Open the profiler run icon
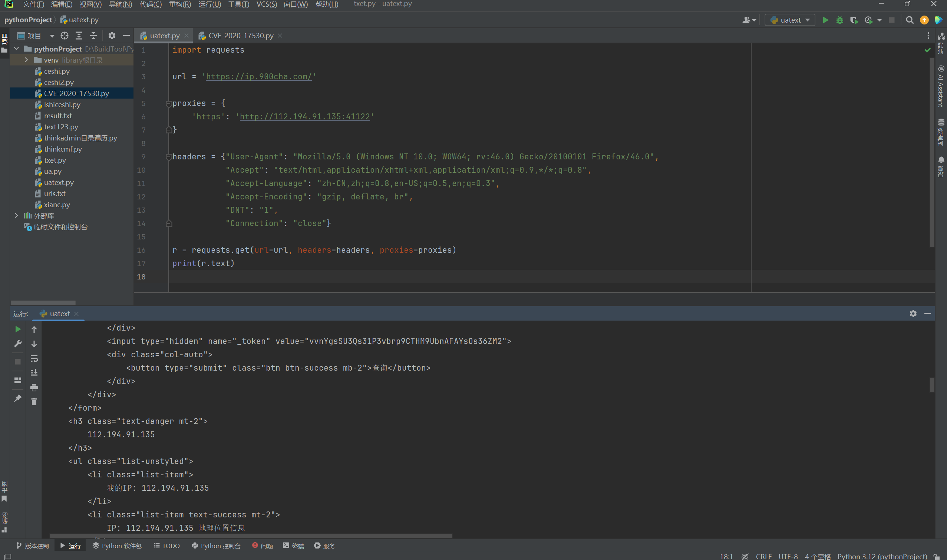The image size is (947, 560). 868,20
